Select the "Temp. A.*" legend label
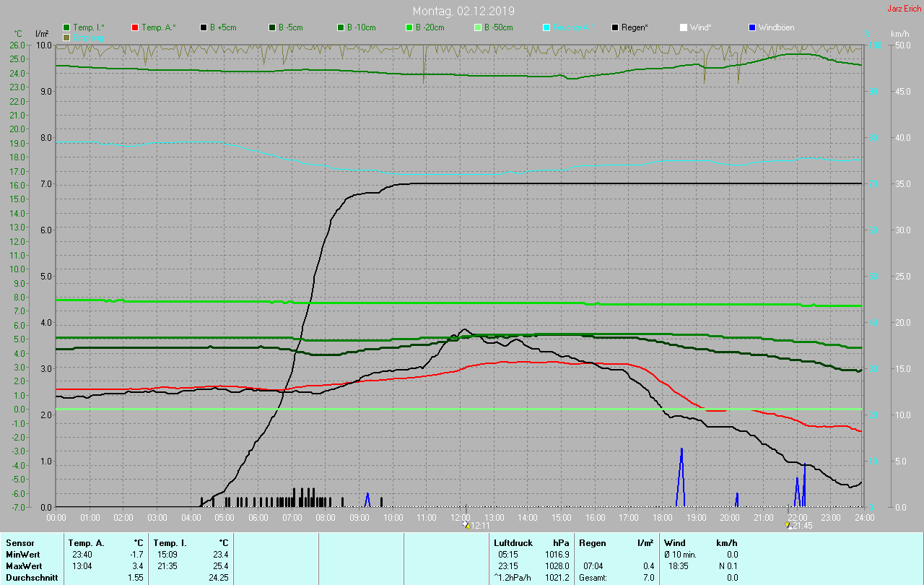924x585 pixels. tap(159, 27)
